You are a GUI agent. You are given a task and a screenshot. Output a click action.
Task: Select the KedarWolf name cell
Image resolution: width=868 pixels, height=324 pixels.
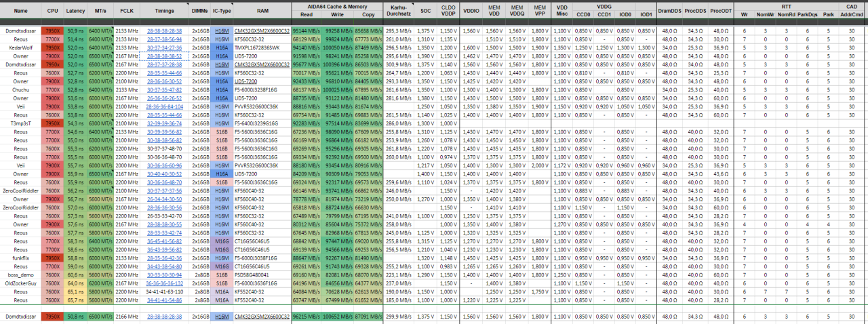click(20, 49)
